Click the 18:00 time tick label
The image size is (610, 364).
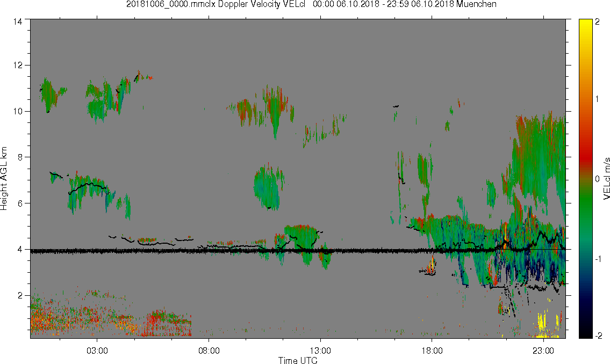click(x=432, y=351)
